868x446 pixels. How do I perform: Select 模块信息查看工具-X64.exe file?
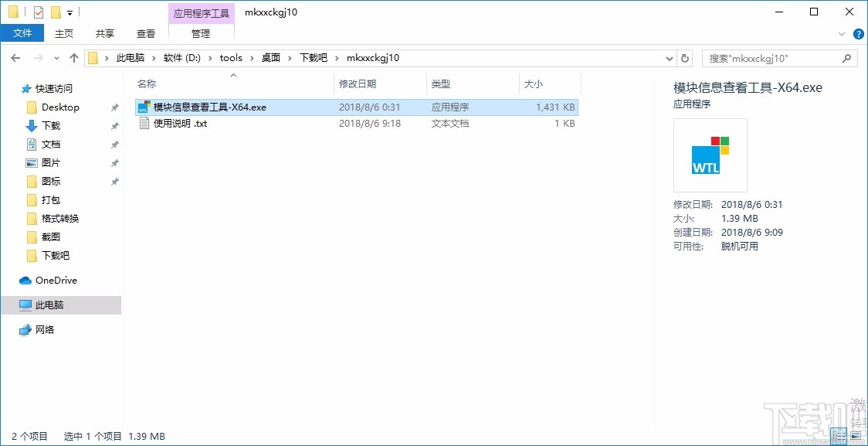[357, 107]
